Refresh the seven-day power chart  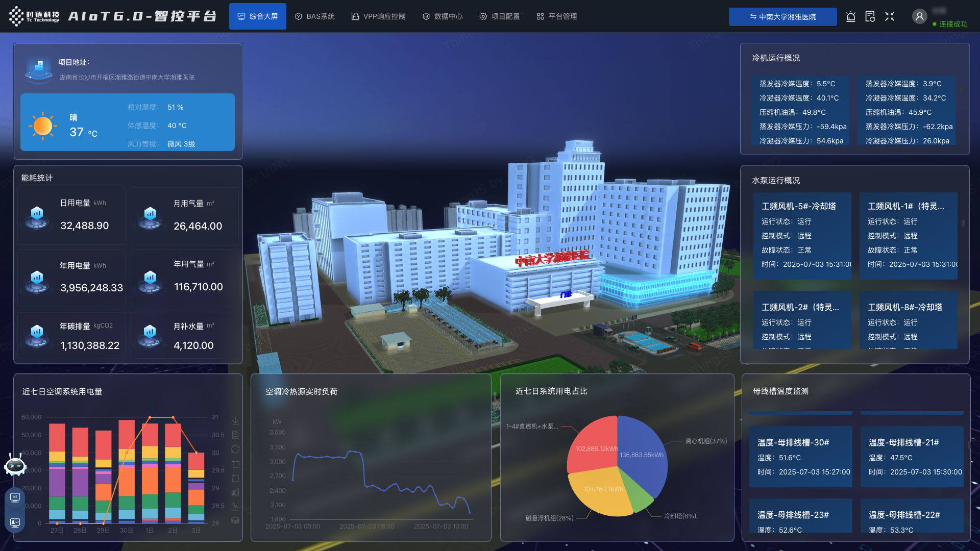[235, 449]
